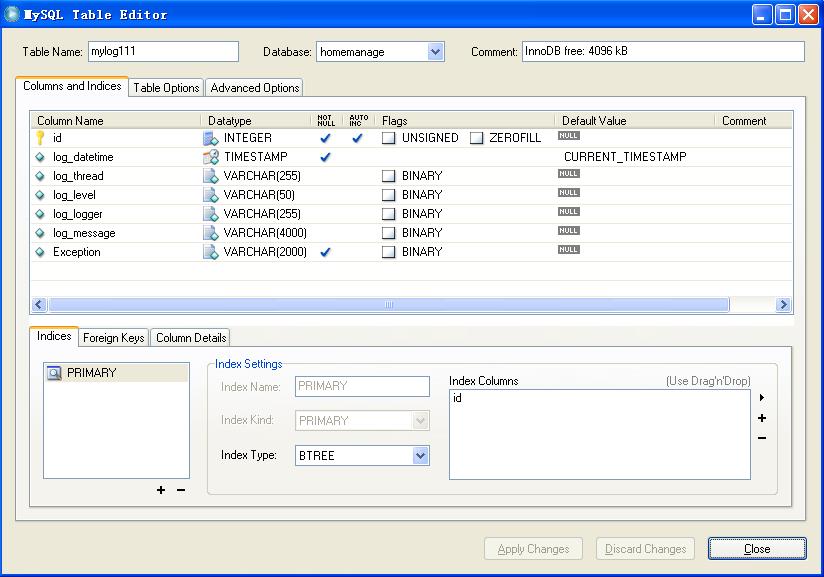Toggle BINARY flag for log_level
The image size is (824, 577).
(x=388, y=195)
